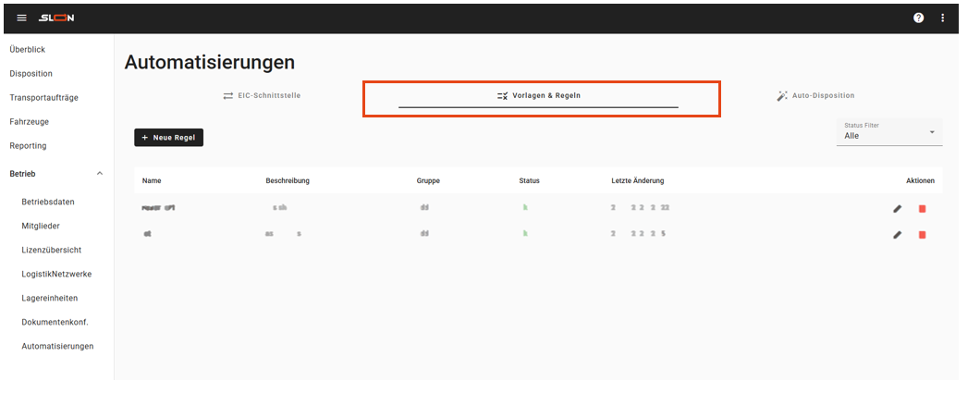Image resolution: width=980 pixels, height=393 pixels.
Task: Switch to the Auto-Disposition tab
Action: click(815, 95)
